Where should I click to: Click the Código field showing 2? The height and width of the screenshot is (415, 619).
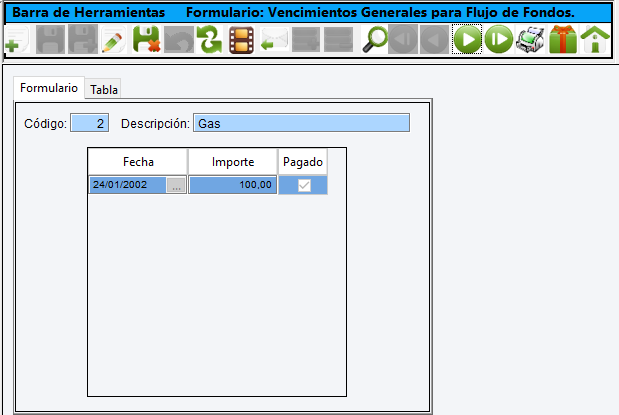(x=90, y=123)
